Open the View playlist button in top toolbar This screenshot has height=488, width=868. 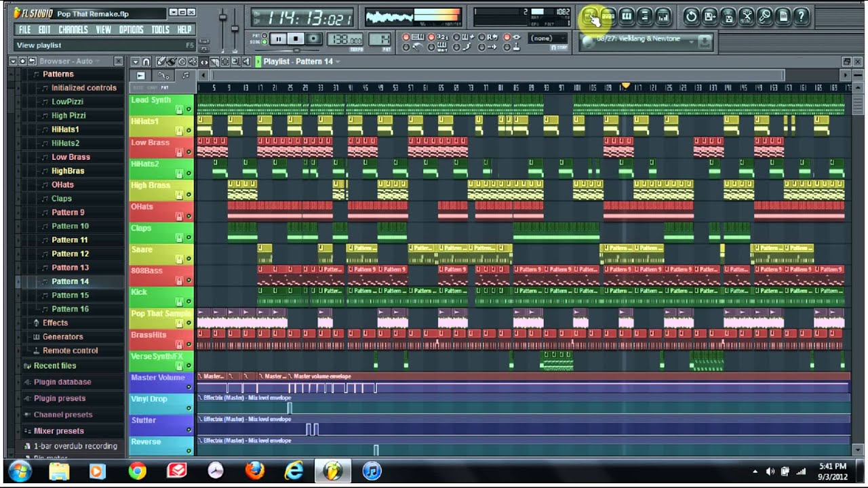[x=590, y=16]
